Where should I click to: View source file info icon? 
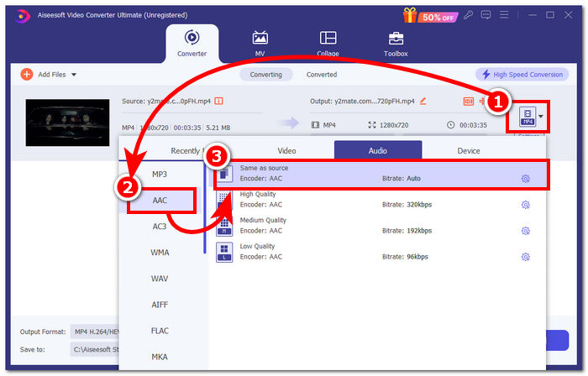pos(218,101)
